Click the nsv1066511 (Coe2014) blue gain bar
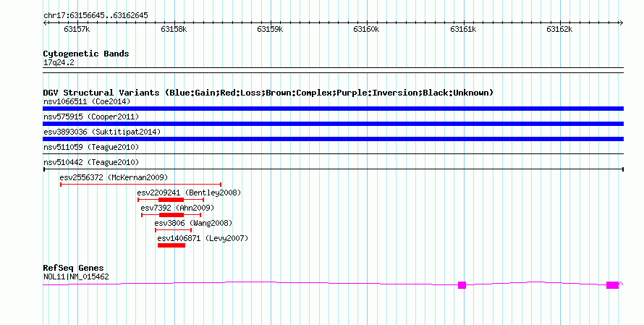Image resolution: width=644 pixels, height=325 pixels. pyautogui.click(x=333, y=109)
